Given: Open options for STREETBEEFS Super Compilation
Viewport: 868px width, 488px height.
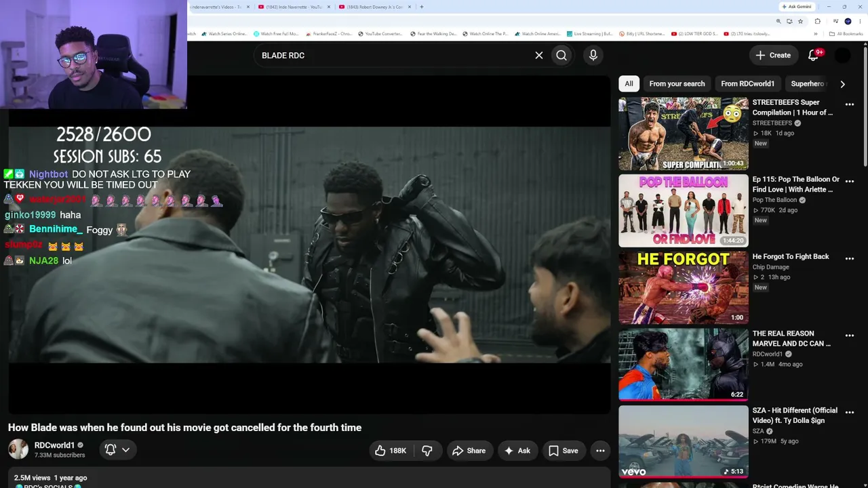Looking at the screenshot, I should click(850, 104).
